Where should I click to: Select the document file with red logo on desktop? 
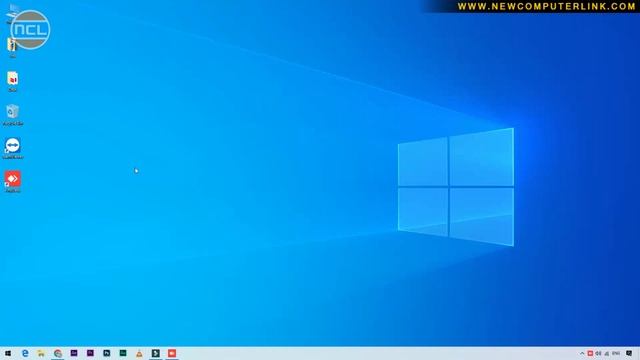(13, 81)
